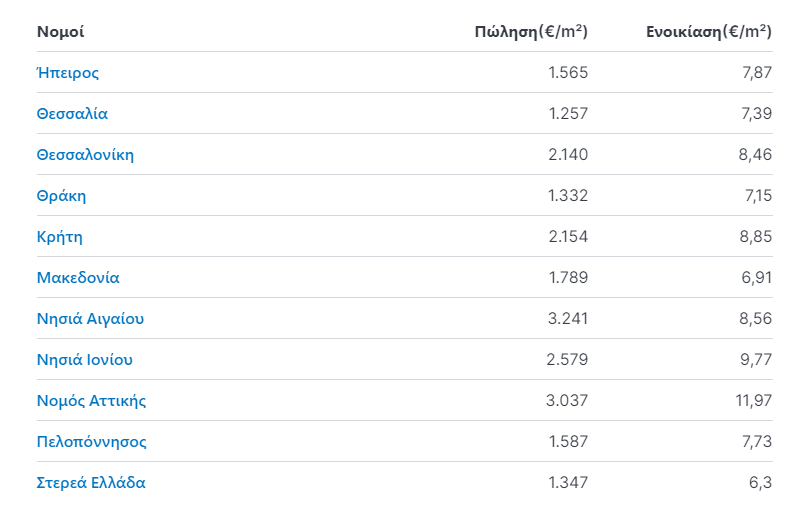Select the Νησιά Ιονίου link
The width and height of the screenshot is (806, 517).
pos(85,360)
